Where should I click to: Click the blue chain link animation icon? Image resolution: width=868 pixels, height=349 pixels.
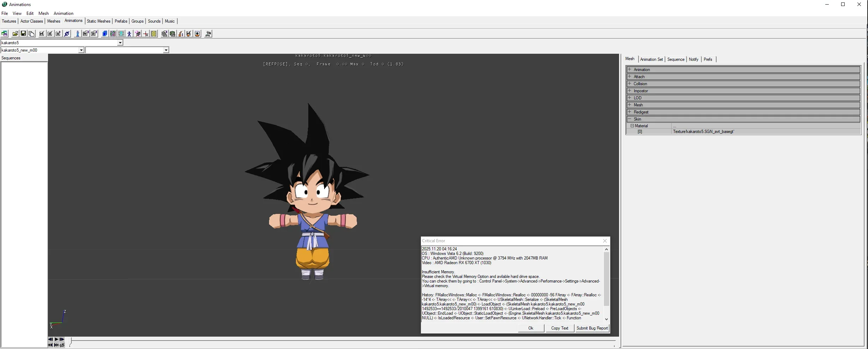coord(67,34)
